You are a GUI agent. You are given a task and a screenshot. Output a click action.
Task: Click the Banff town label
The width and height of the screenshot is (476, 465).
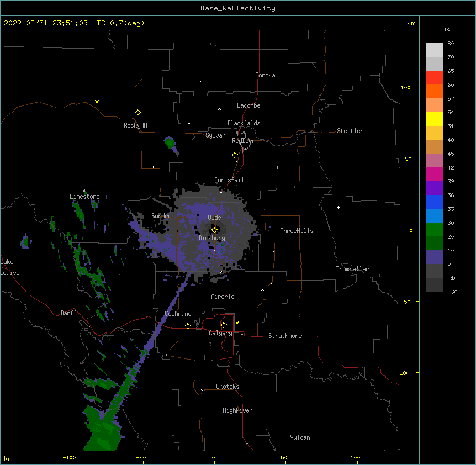(68, 313)
